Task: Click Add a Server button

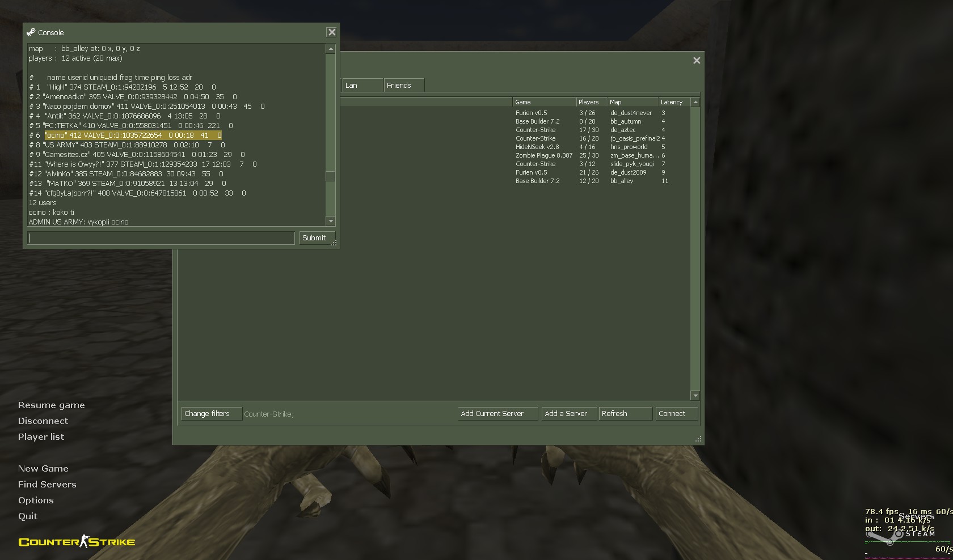Action: click(569, 414)
